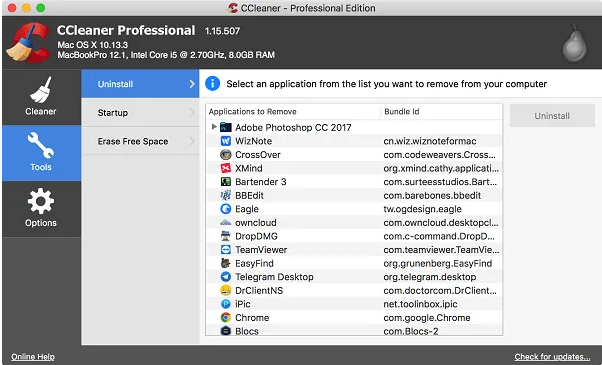Click the owncloud app icon
This screenshot has height=365, width=602.
226,223
